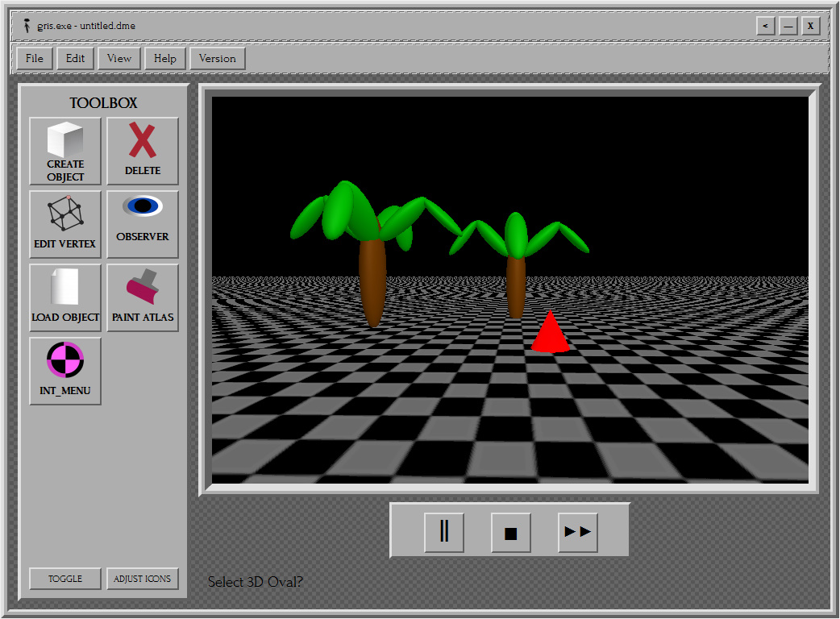The width and height of the screenshot is (840, 619).
Task: Open the EDIT VERTEX tool
Action: (x=64, y=224)
